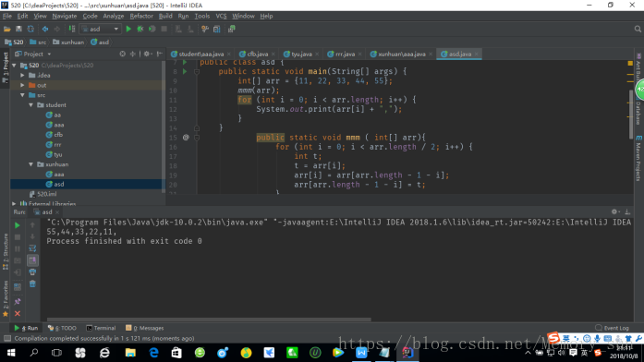Open project panel settings gear icon
Screen dimensions: 644x362
(x=147, y=54)
